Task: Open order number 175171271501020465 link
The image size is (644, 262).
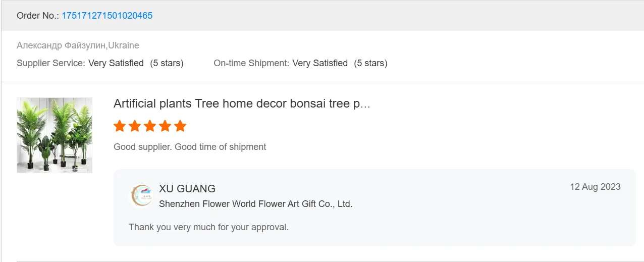Action: (x=107, y=16)
